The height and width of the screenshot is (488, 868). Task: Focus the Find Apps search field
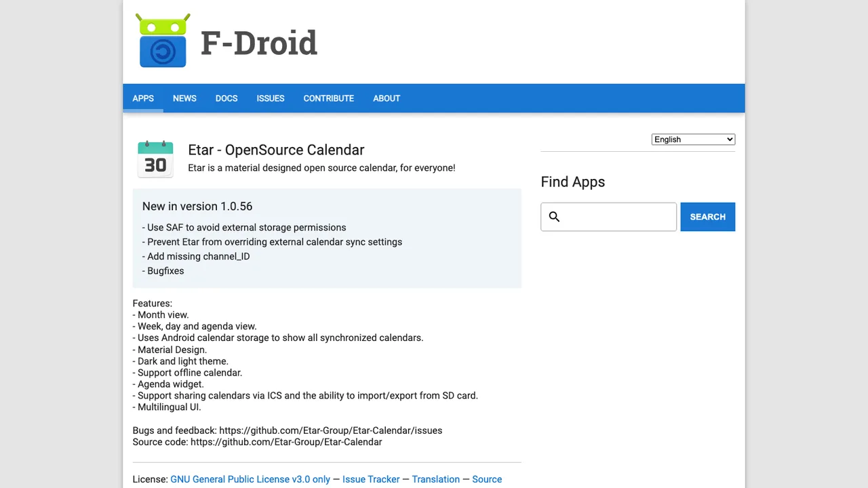(x=609, y=217)
